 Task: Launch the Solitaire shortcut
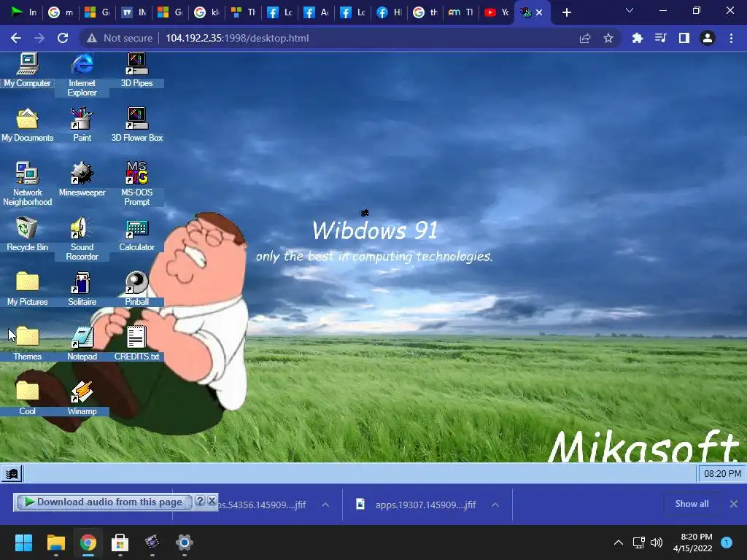[82, 289]
